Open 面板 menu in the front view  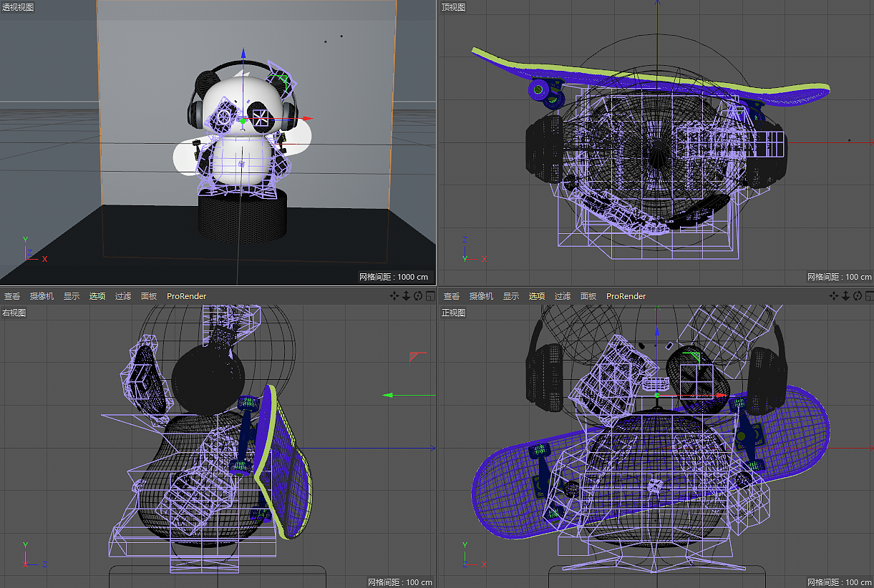(x=588, y=296)
